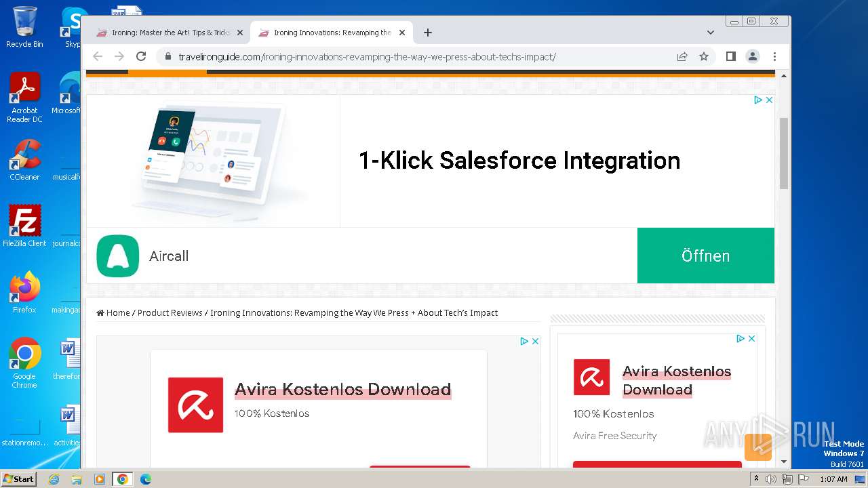Close the sidebar Avira ad
Screen dimensions: 868x488
tap(751, 338)
